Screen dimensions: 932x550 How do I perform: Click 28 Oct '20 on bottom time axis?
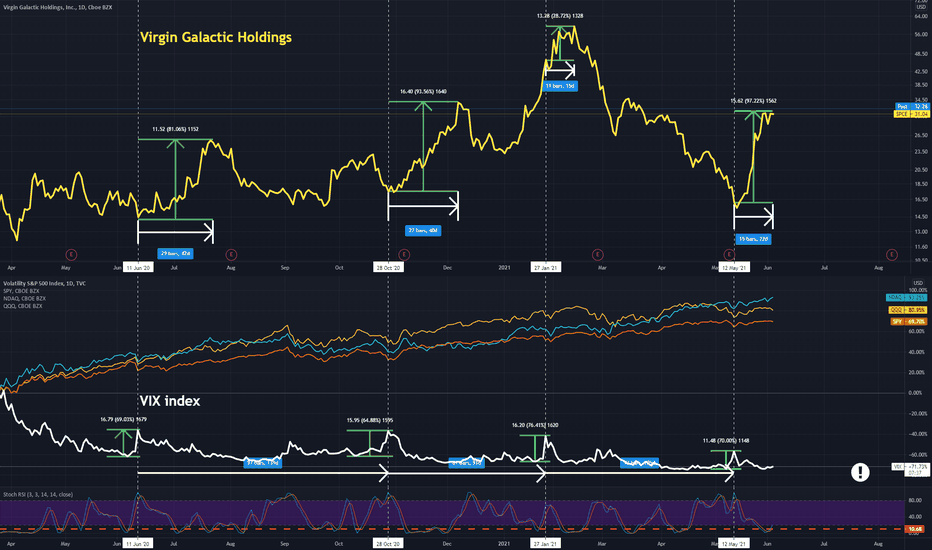click(388, 543)
